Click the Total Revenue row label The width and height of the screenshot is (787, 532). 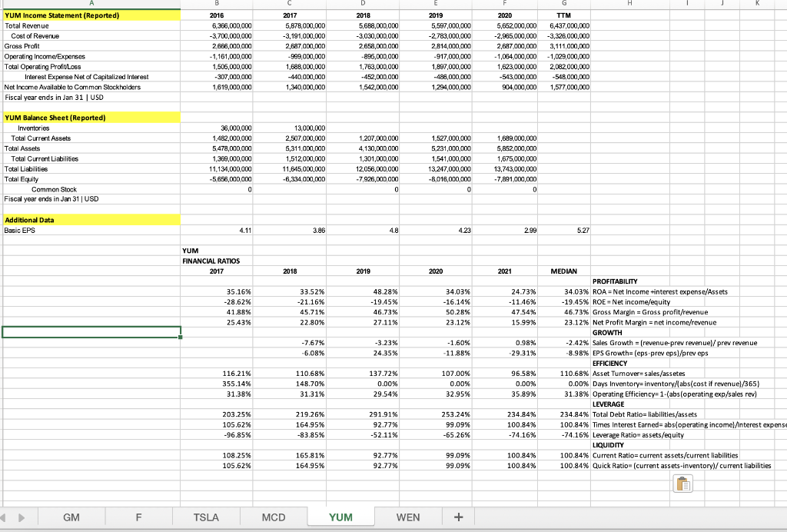pos(27,25)
